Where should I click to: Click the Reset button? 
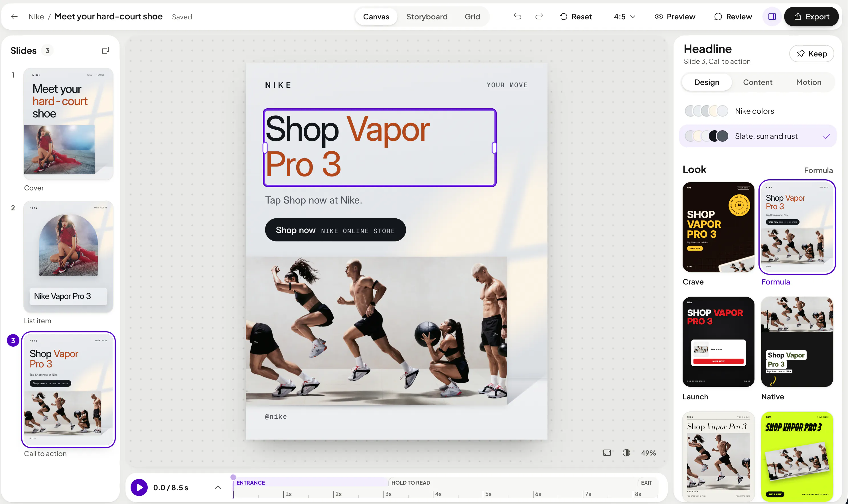click(x=576, y=17)
